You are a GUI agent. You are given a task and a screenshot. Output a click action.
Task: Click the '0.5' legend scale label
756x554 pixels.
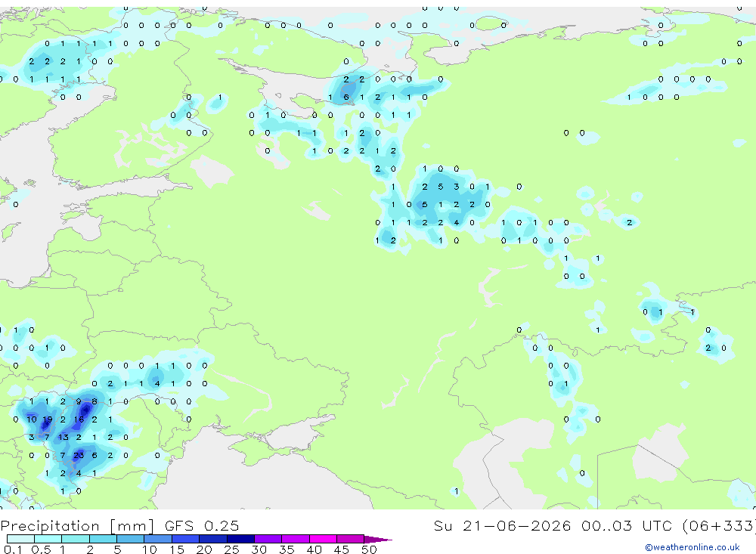point(41,549)
